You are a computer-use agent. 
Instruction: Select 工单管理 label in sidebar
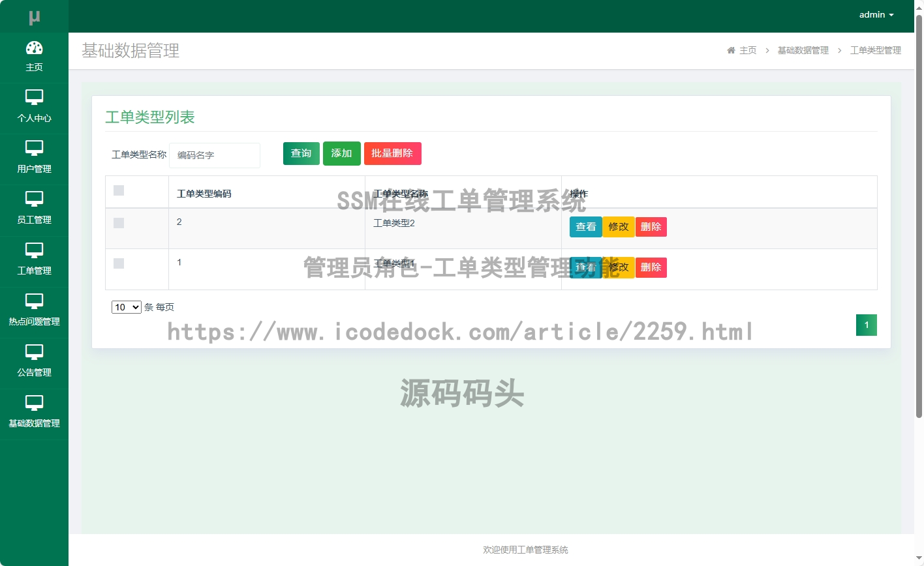(x=34, y=271)
